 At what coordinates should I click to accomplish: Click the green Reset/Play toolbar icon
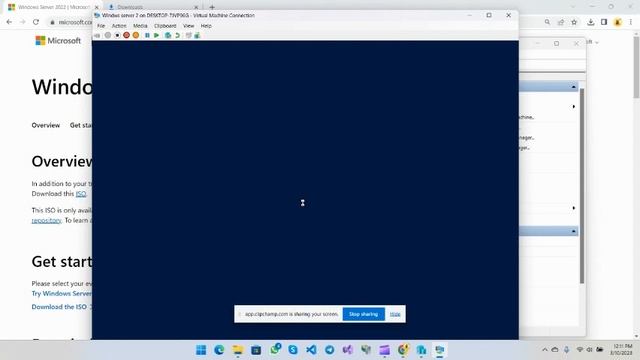(x=157, y=36)
